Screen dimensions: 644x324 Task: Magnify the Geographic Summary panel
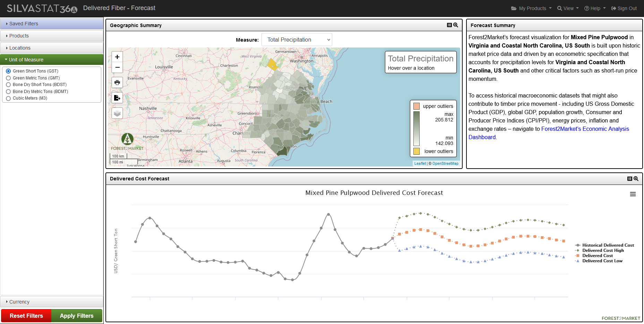tap(456, 25)
